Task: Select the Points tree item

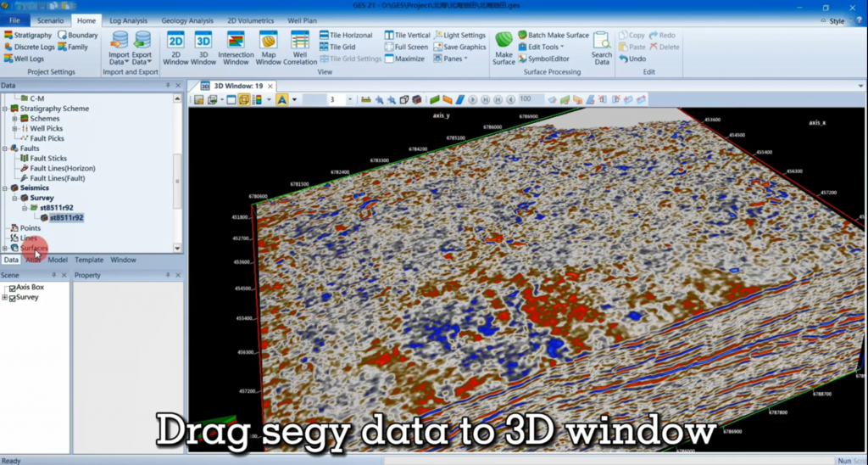Action: [30, 228]
